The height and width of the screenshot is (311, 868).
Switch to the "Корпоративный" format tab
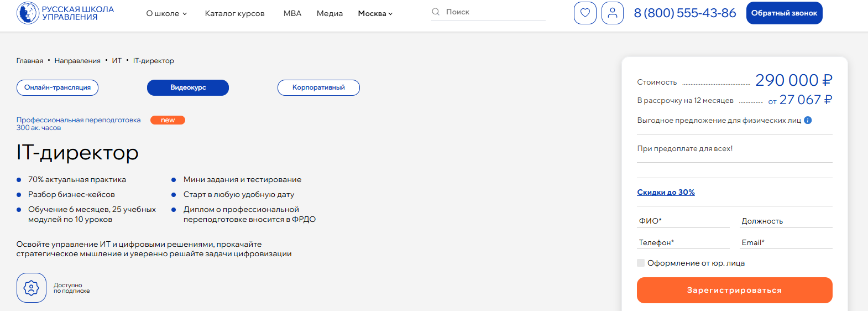318,87
